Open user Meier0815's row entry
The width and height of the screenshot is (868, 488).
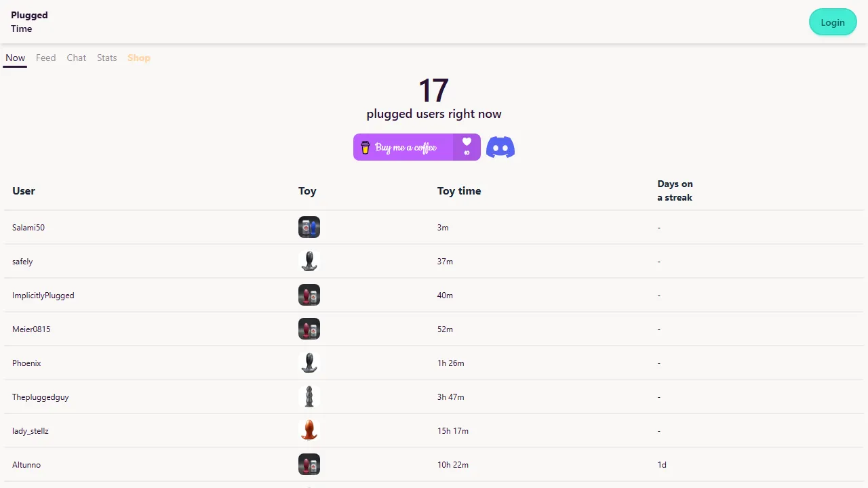[x=31, y=329]
